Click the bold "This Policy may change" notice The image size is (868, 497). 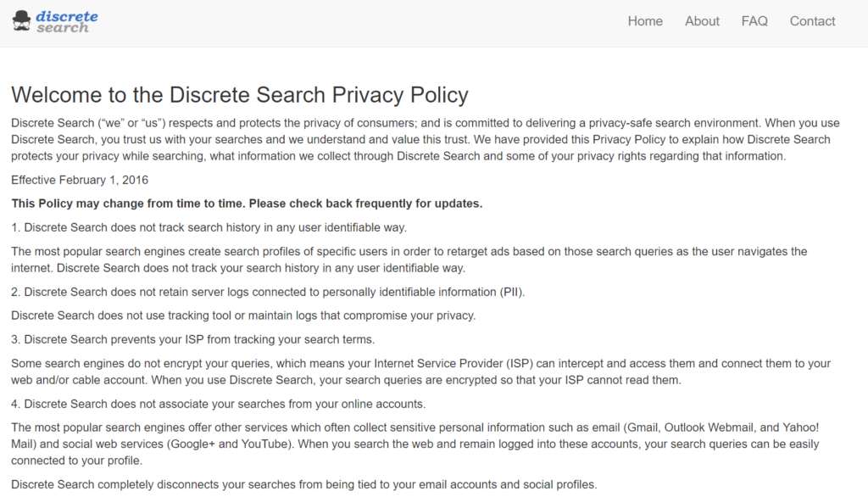[247, 204]
